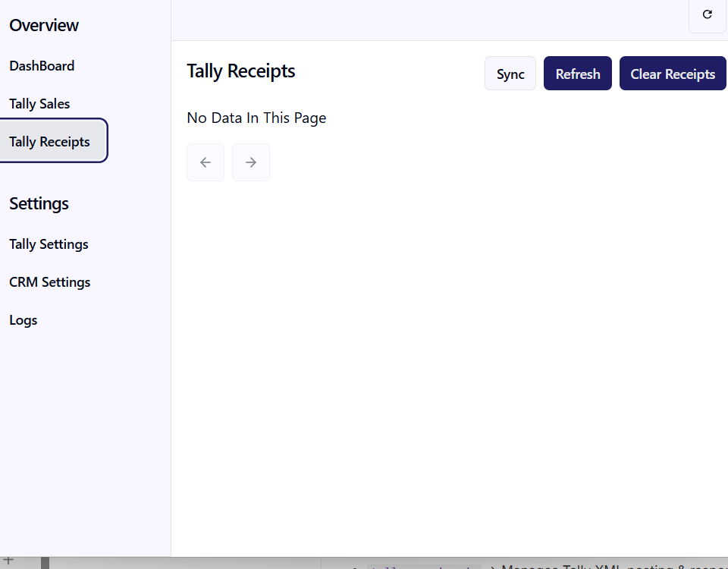The width and height of the screenshot is (728, 569).
Task: Click the empty top header bar area
Action: click(425, 19)
